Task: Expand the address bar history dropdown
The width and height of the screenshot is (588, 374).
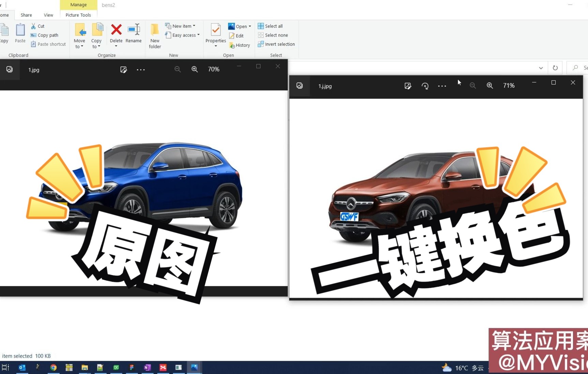Action: 541,68
